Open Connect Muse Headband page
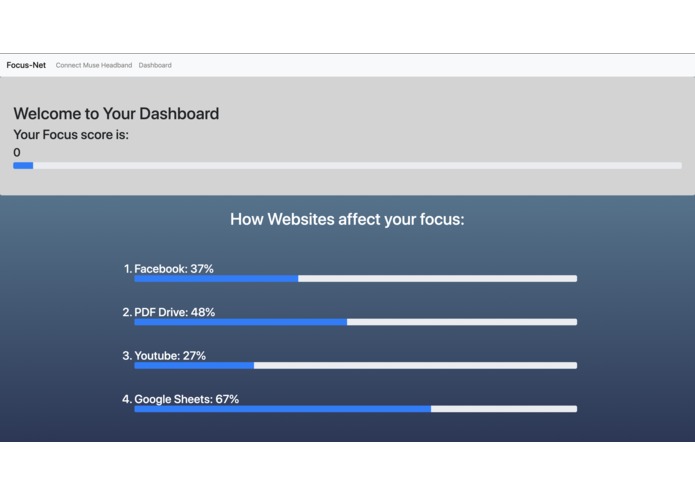695x494 pixels. pos(94,65)
